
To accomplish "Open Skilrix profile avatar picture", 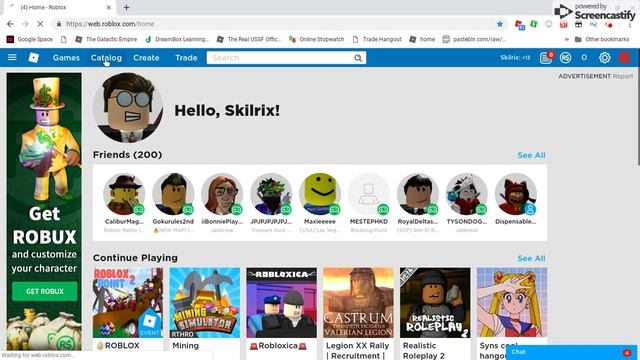I will click(x=128, y=108).
